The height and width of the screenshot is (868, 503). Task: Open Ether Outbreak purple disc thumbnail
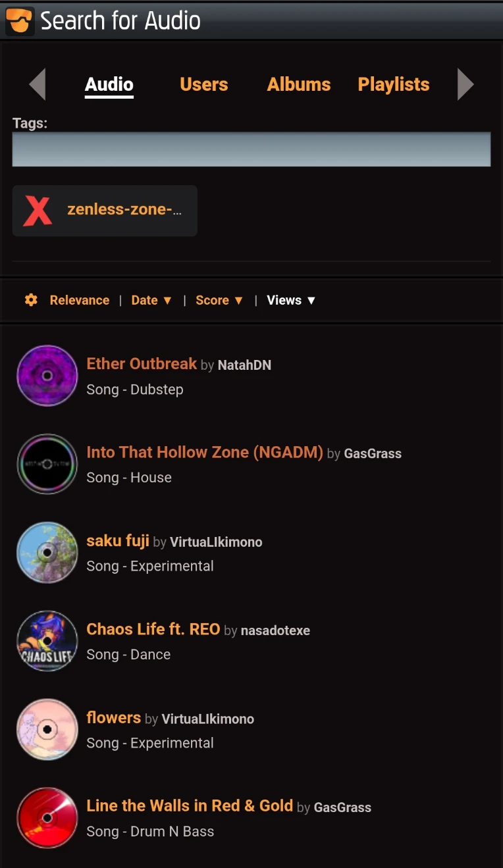coord(47,376)
